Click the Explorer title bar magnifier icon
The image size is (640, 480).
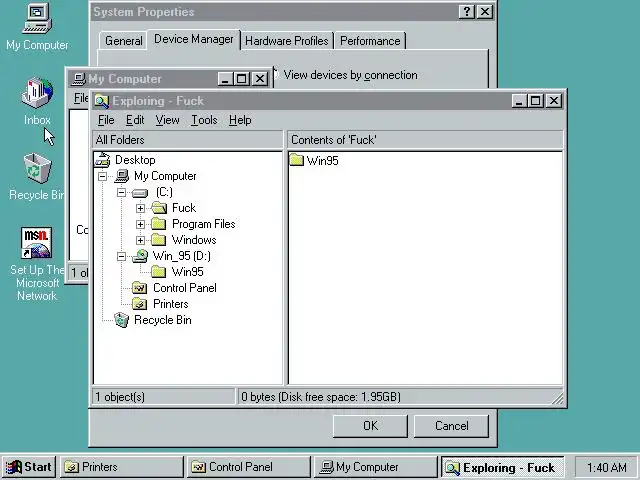[102, 101]
